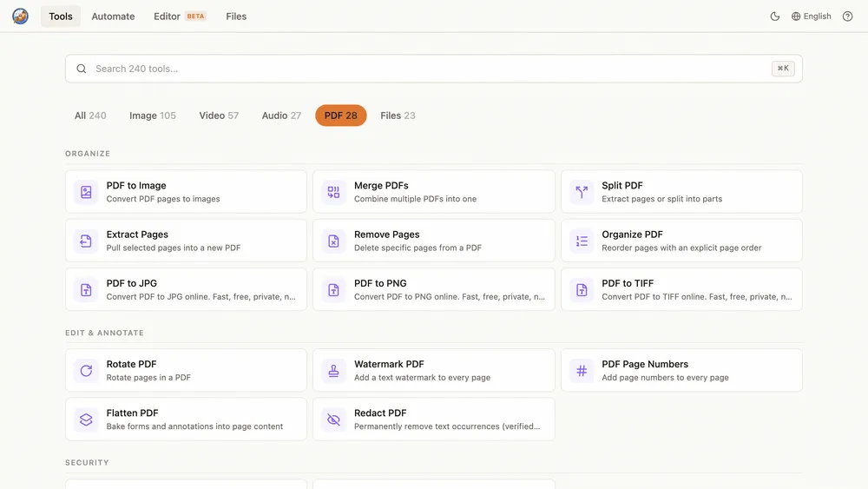Open the Files tab in the header
The height and width of the screenshot is (489, 868).
coord(236,16)
